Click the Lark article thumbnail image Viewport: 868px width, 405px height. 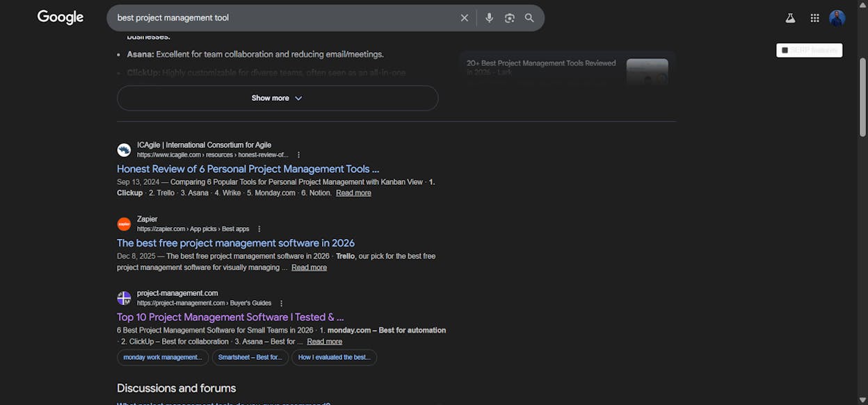point(647,72)
